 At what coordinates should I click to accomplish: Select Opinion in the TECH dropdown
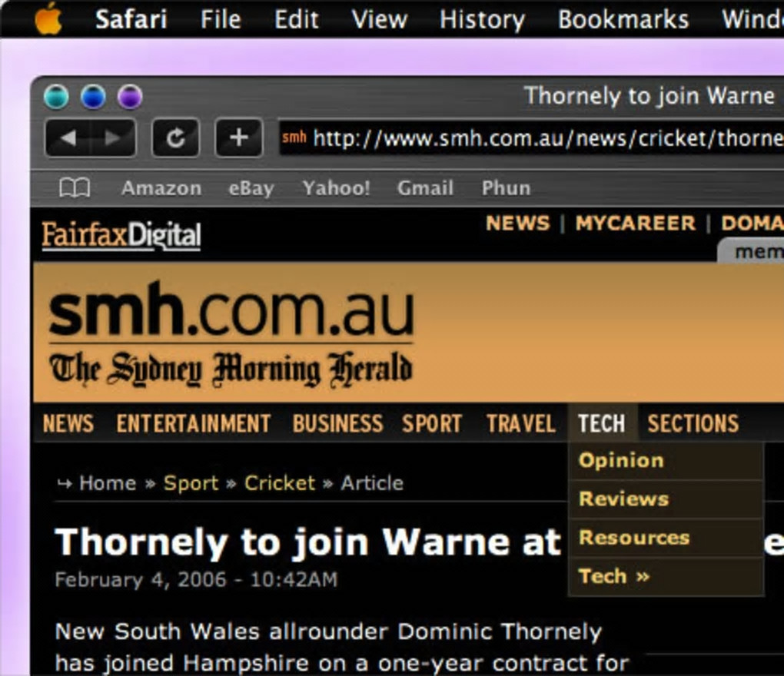[666, 461]
